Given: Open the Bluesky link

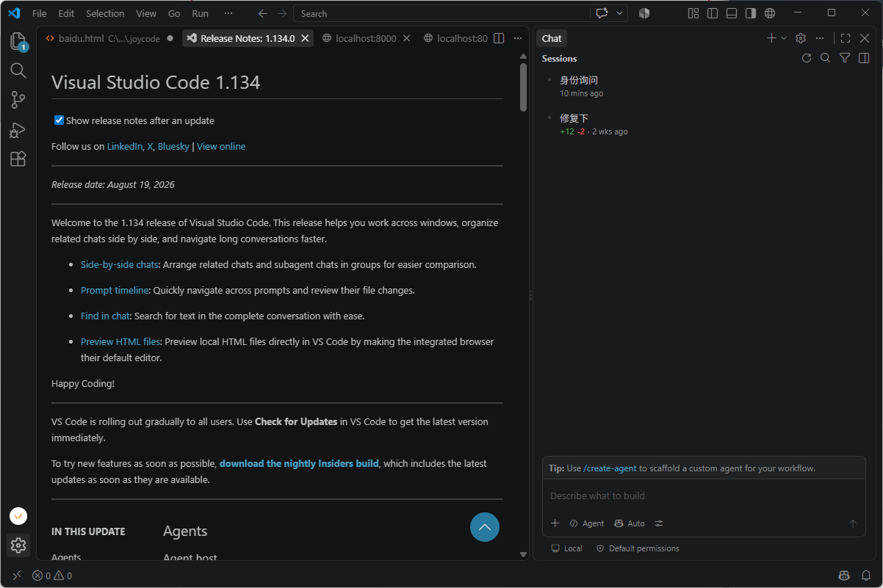Looking at the screenshot, I should (x=173, y=146).
